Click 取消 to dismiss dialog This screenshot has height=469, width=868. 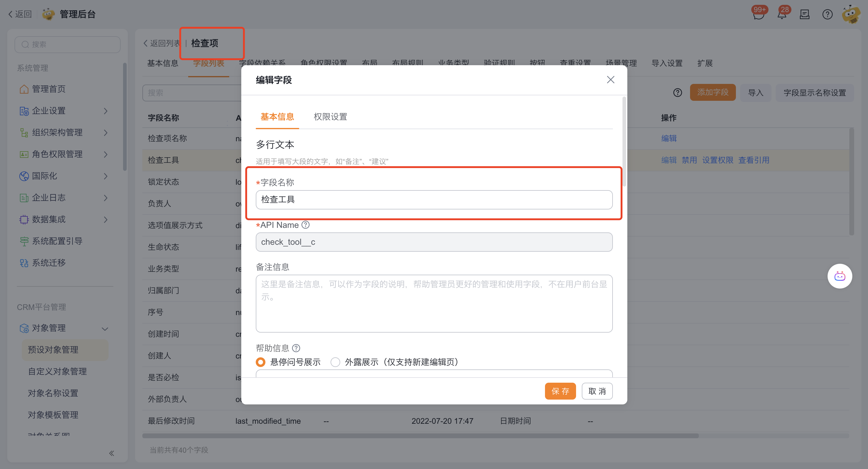point(597,391)
